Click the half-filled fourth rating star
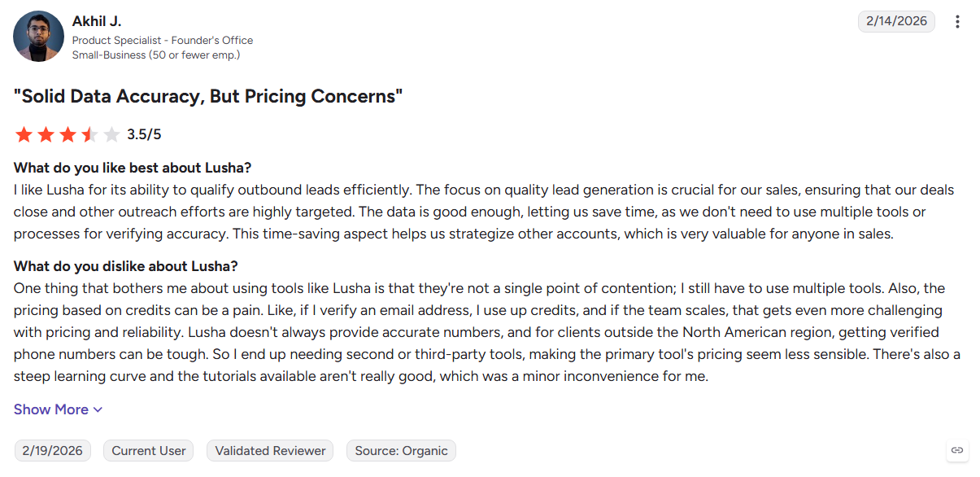 click(x=89, y=134)
